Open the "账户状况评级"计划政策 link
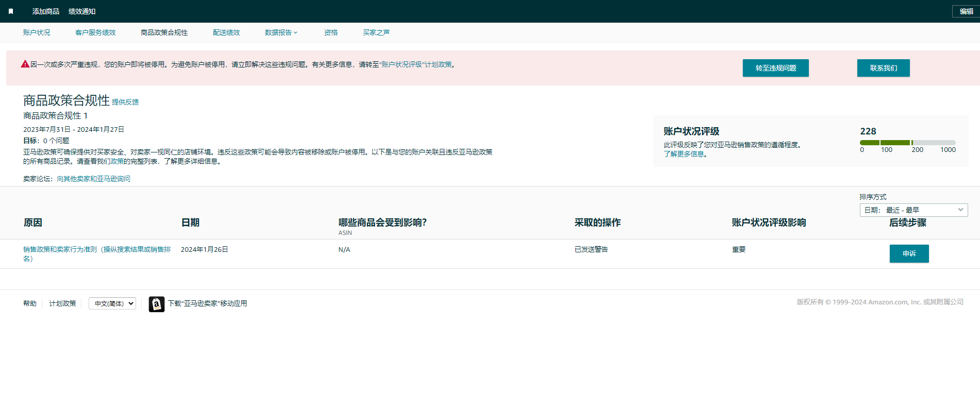This screenshot has height=412, width=980. [x=416, y=64]
